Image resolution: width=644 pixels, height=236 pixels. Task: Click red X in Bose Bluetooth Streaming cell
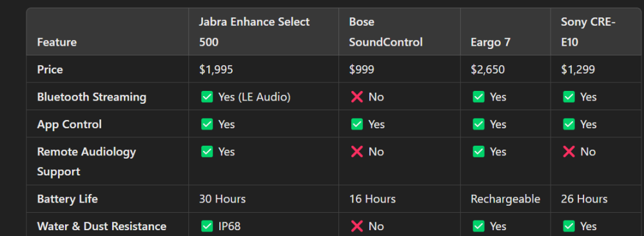[357, 97]
